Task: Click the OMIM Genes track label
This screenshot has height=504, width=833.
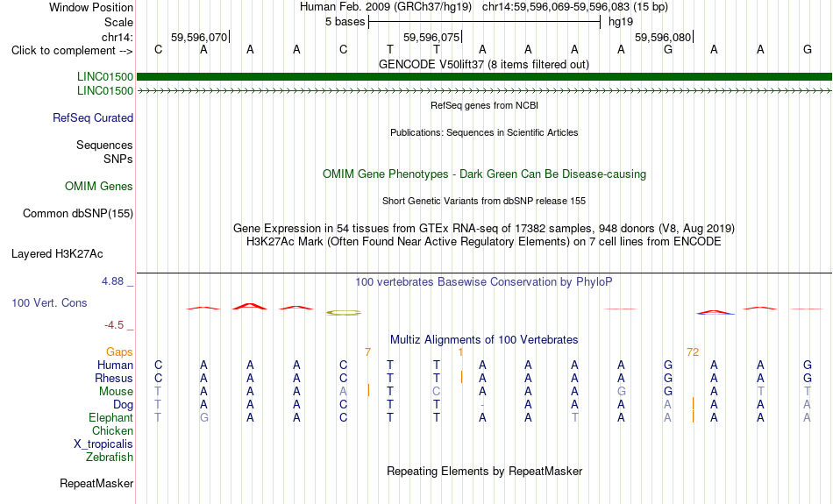Action: click(x=98, y=187)
